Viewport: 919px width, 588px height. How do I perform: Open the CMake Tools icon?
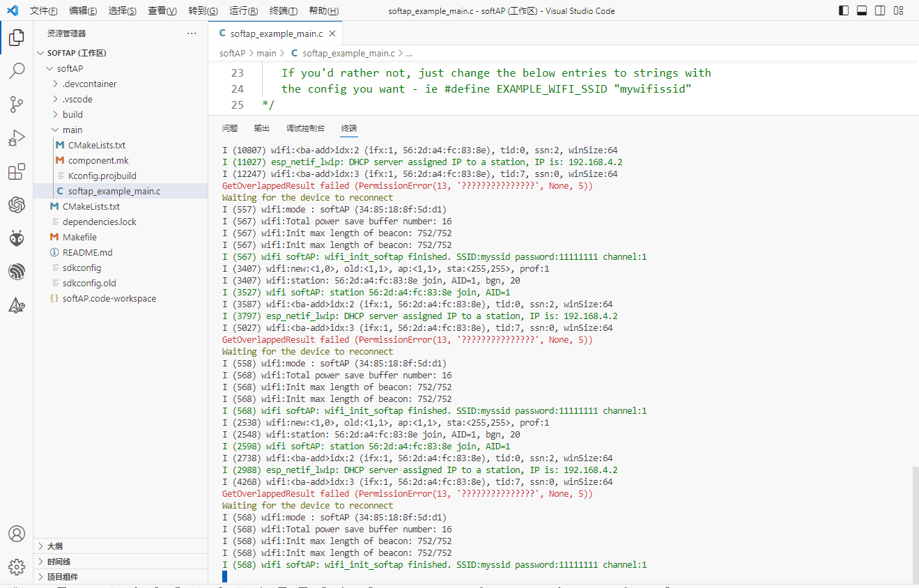tap(17, 305)
